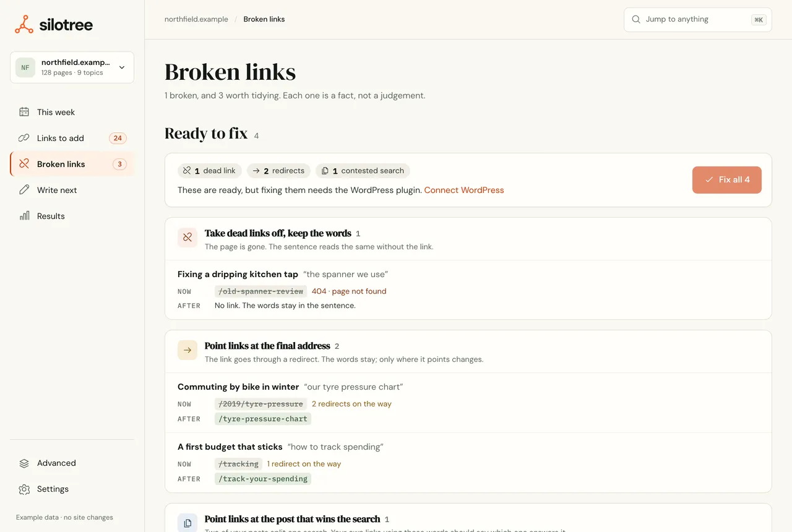Open Results in the sidebar
This screenshot has height=532, width=792.
click(x=72, y=216)
